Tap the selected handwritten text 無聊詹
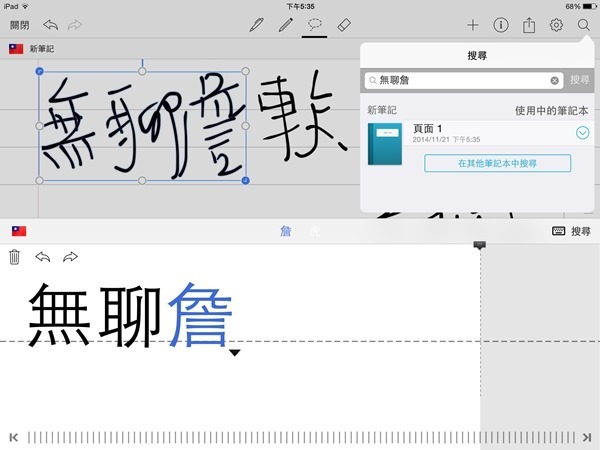Image resolution: width=600 pixels, height=450 pixels. click(142, 126)
